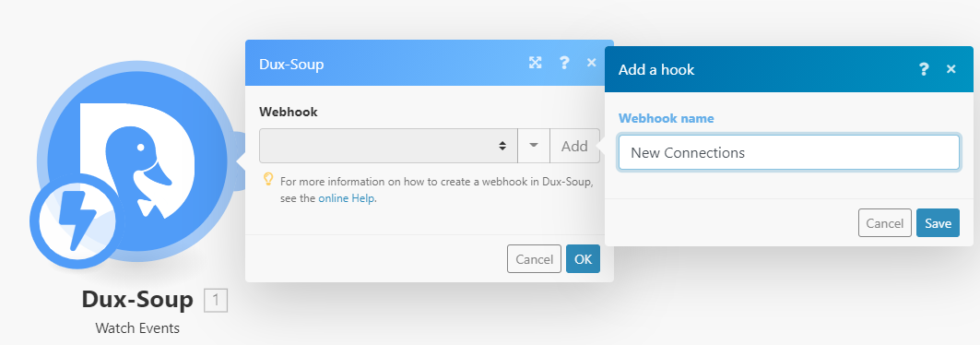This screenshot has height=345, width=980.
Task: Click the module number 1 badge
Action: (x=216, y=301)
